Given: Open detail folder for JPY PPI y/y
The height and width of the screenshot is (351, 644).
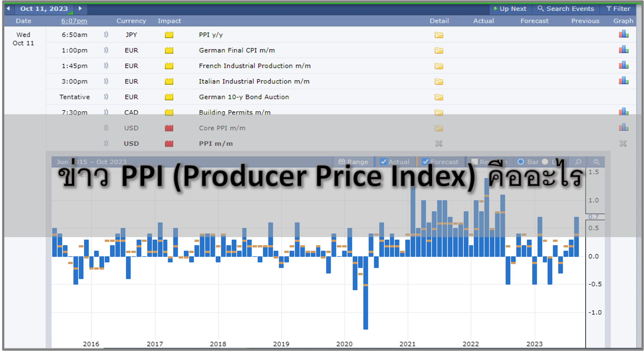Looking at the screenshot, I should (439, 35).
